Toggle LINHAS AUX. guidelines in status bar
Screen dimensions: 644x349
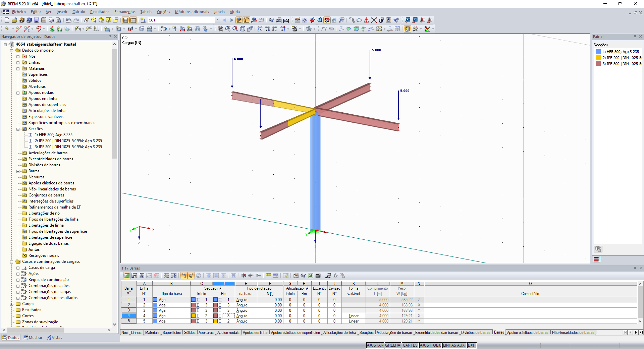tap(454, 345)
